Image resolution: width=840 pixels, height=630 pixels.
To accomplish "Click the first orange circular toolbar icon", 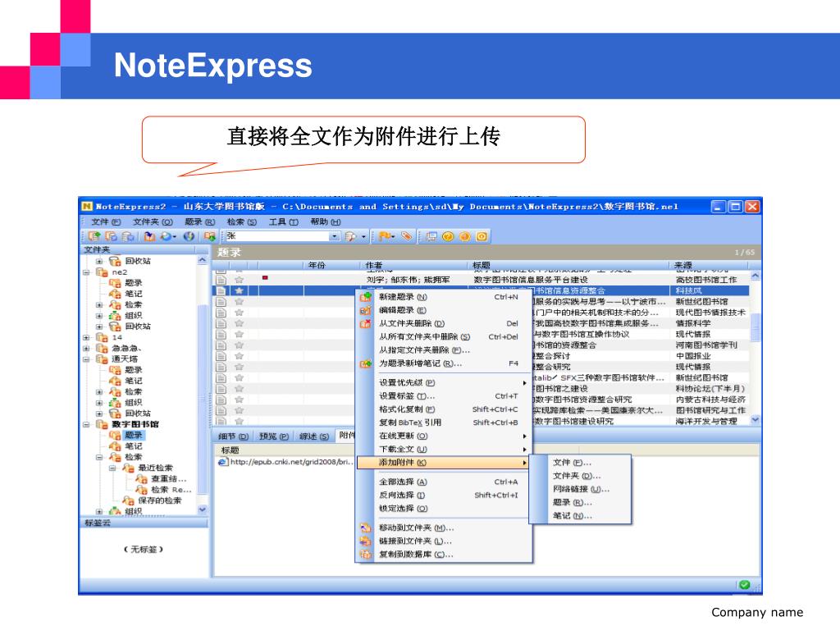I will coord(448,236).
